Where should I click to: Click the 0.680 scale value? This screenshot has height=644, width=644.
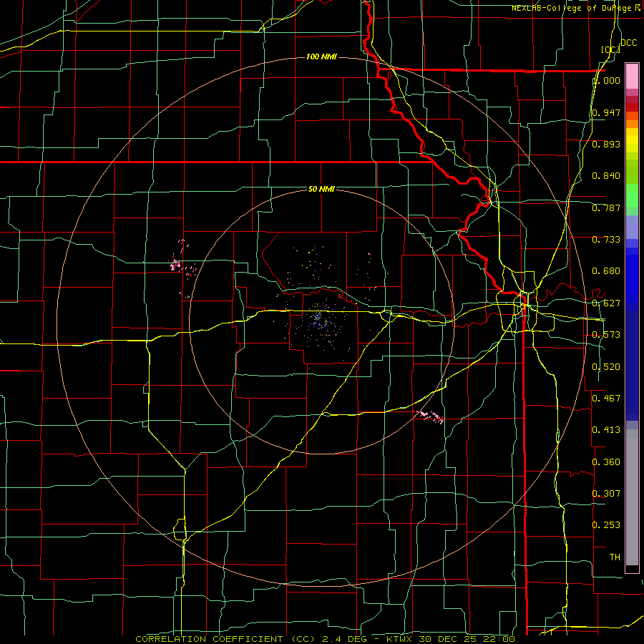[x=606, y=271]
